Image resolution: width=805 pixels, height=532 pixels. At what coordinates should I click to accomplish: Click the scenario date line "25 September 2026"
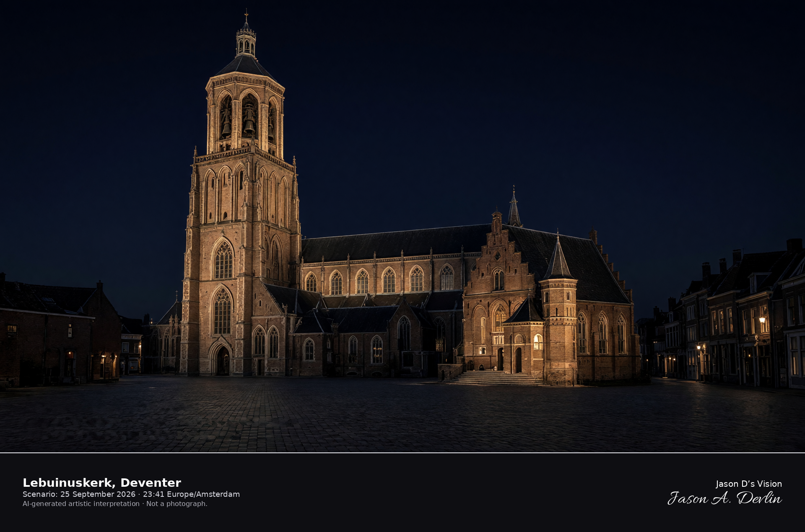click(x=98, y=494)
